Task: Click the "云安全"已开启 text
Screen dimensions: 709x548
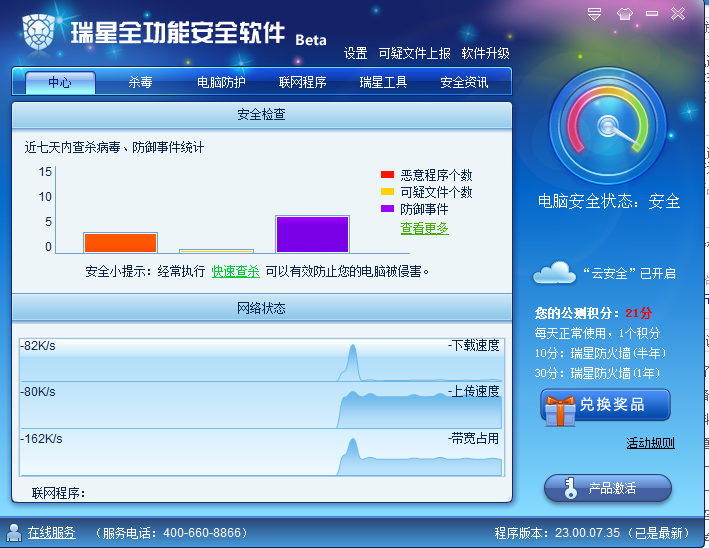Action: click(629, 273)
